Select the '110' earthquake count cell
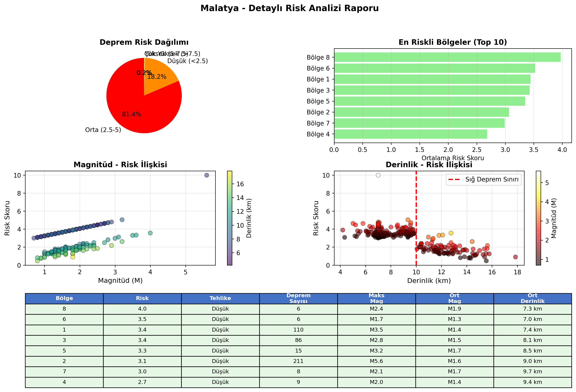Screen dimensions: 576x392 (x=298, y=330)
